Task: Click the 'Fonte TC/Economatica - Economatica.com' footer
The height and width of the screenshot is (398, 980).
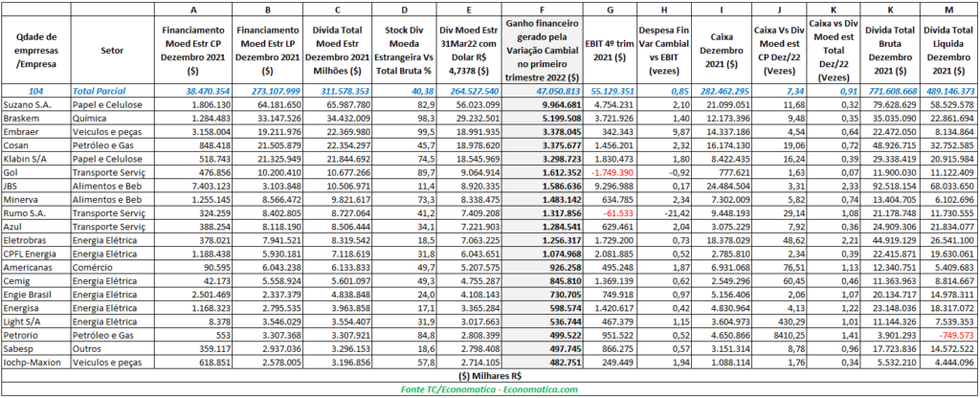Action: click(489, 388)
